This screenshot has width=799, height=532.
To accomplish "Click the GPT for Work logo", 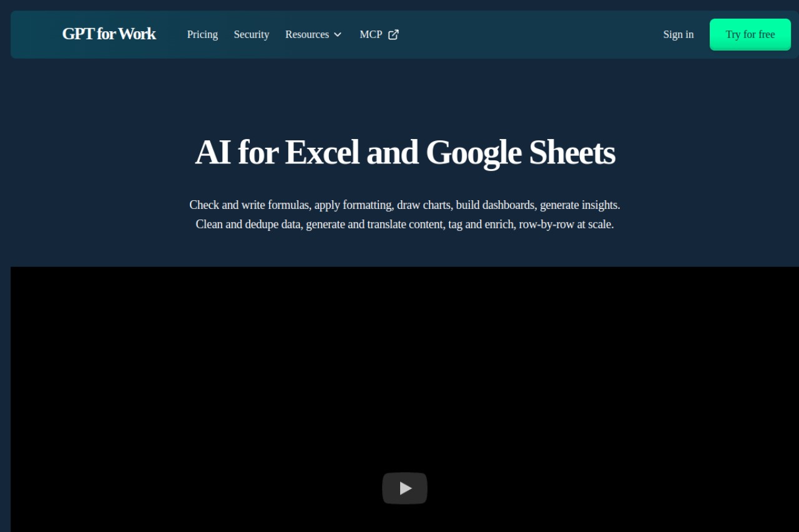I will tap(109, 34).
